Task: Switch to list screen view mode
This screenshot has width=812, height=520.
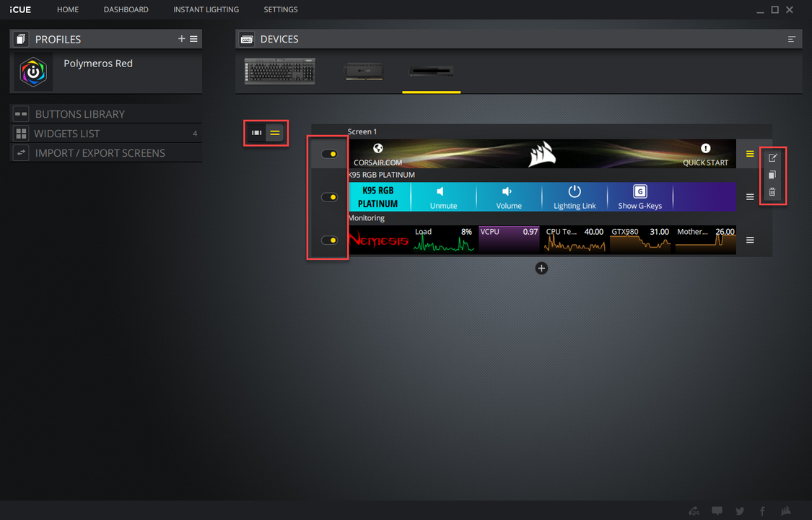Action: coord(275,133)
